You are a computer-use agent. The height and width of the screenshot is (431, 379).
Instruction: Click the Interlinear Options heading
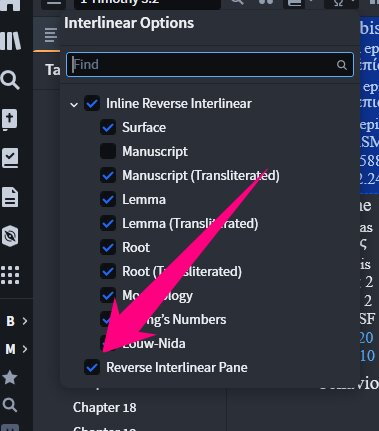point(129,23)
